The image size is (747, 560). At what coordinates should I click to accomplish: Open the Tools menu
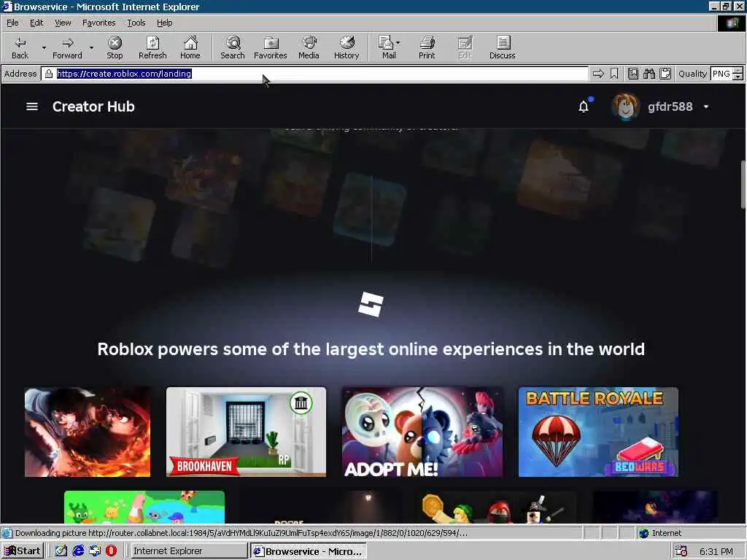point(136,23)
